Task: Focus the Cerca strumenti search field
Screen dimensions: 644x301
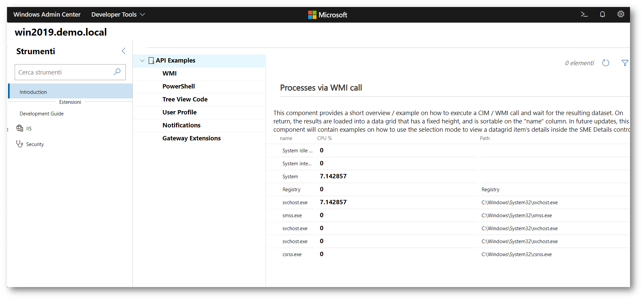Action: pos(63,72)
